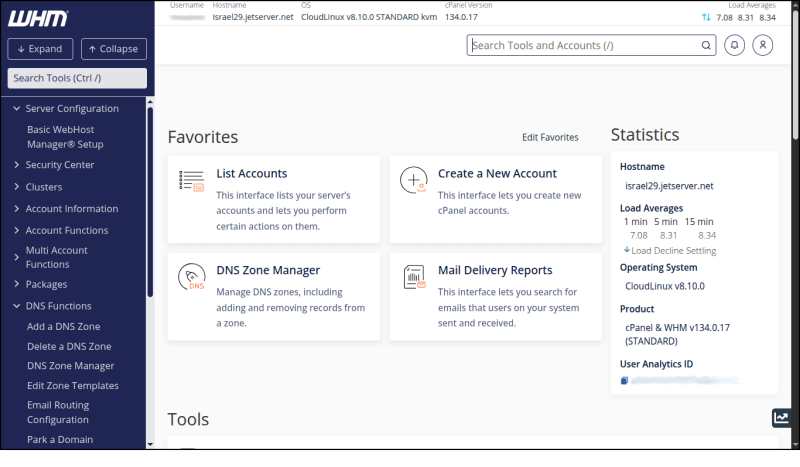Open the statistics chart icon at bottom right
The height and width of the screenshot is (467, 800).
coord(781,418)
